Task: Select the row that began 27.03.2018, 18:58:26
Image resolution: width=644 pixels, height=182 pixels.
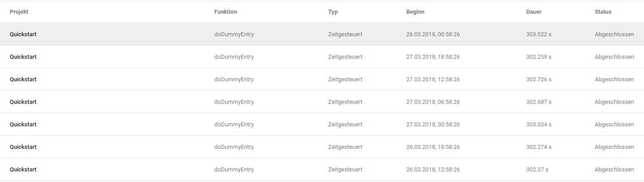Action: 322,57
